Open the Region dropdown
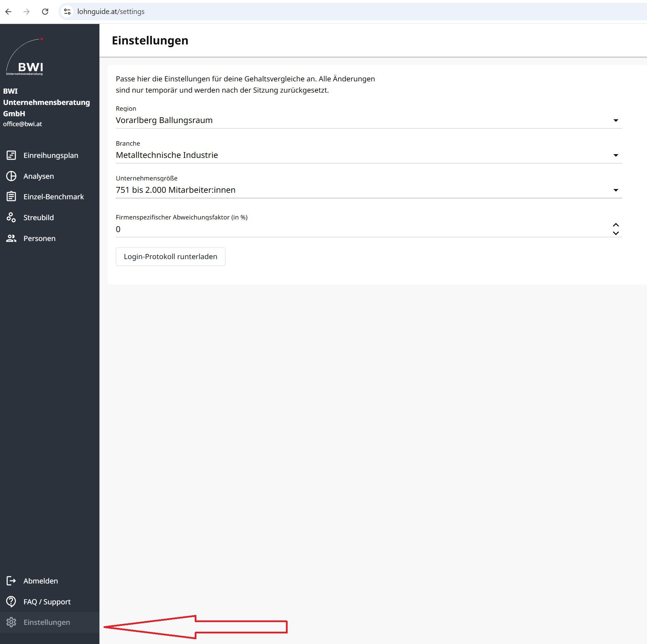647x644 pixels. pyautogui.click(x=368, y=120)
